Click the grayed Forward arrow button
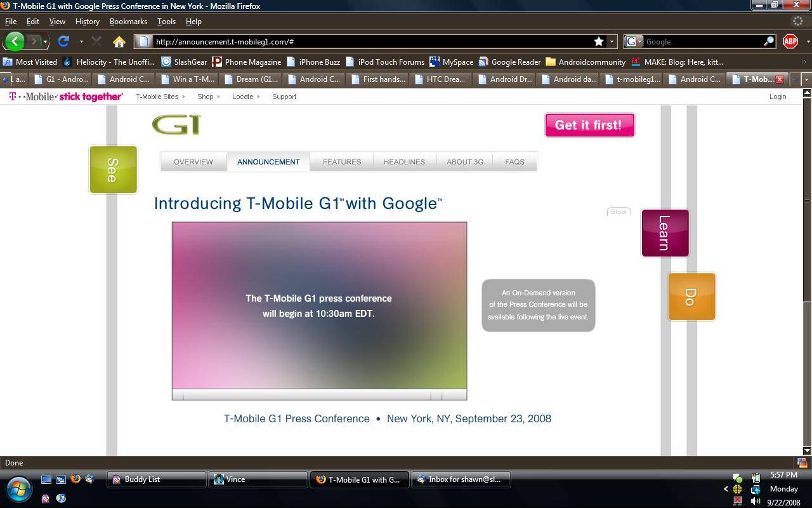 [34, 41]
